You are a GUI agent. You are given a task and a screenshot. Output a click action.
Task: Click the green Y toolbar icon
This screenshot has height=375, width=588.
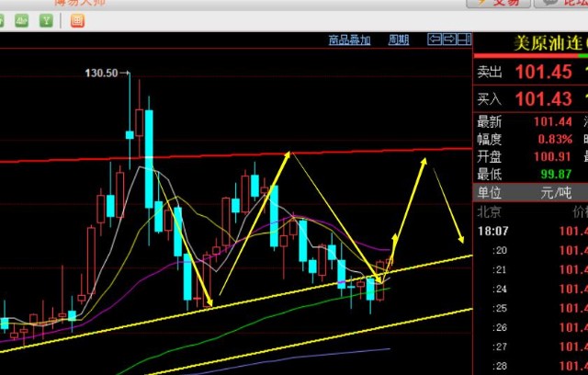(x=46, y=19)
